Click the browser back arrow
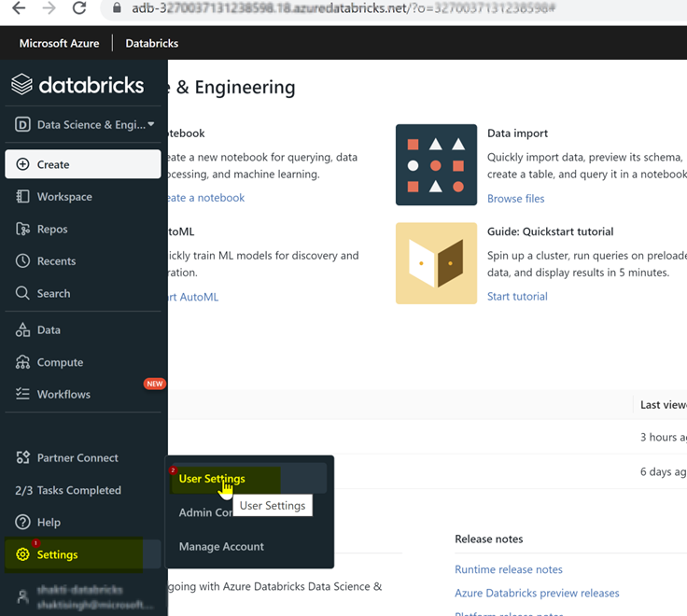The width and height of the screenshot is (687, 616). click(x=19, y=7)
